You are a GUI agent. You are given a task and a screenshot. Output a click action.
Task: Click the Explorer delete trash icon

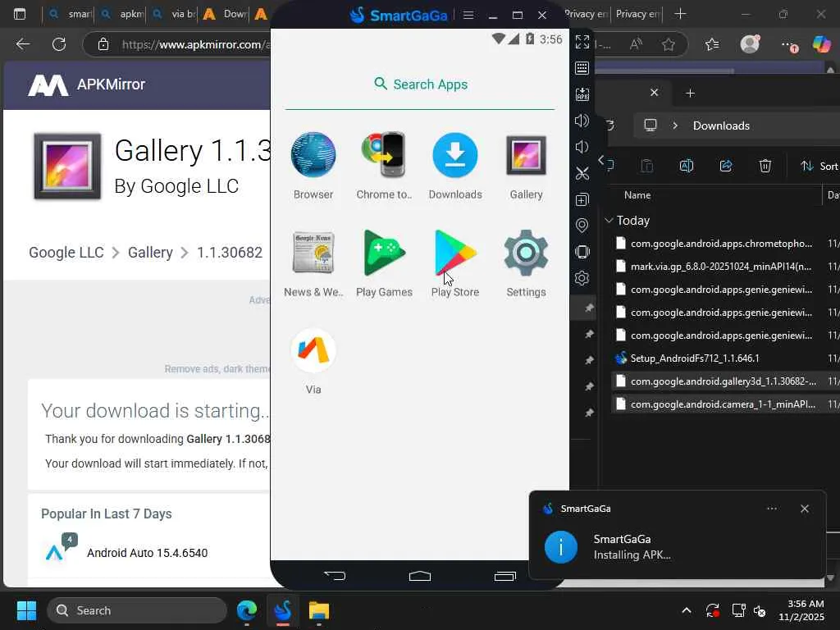coord(765,166)
